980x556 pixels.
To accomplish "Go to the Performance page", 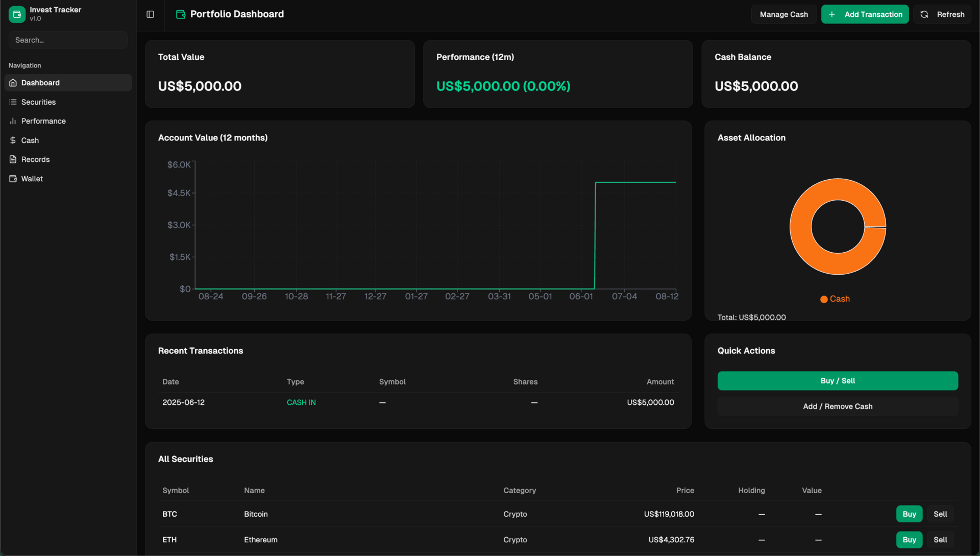I will (x=43, y=121).
